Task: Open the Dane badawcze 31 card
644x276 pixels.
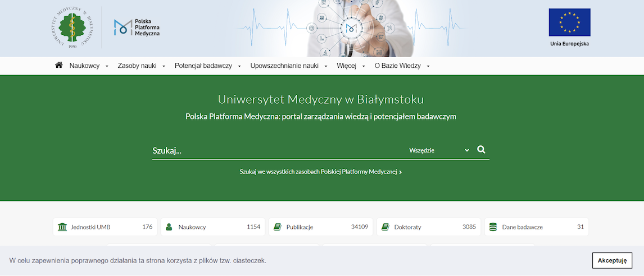Action: pos(537,227)
